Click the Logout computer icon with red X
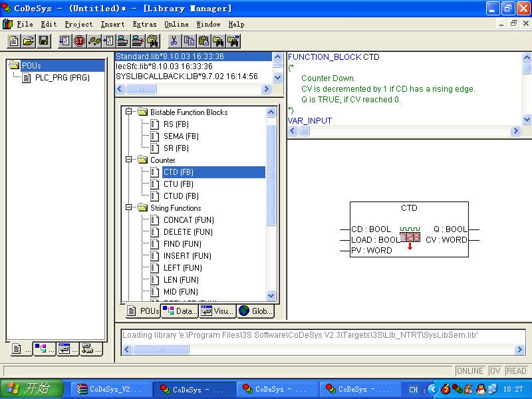Viewport: 532px width, 399px height. coord(138,41)
